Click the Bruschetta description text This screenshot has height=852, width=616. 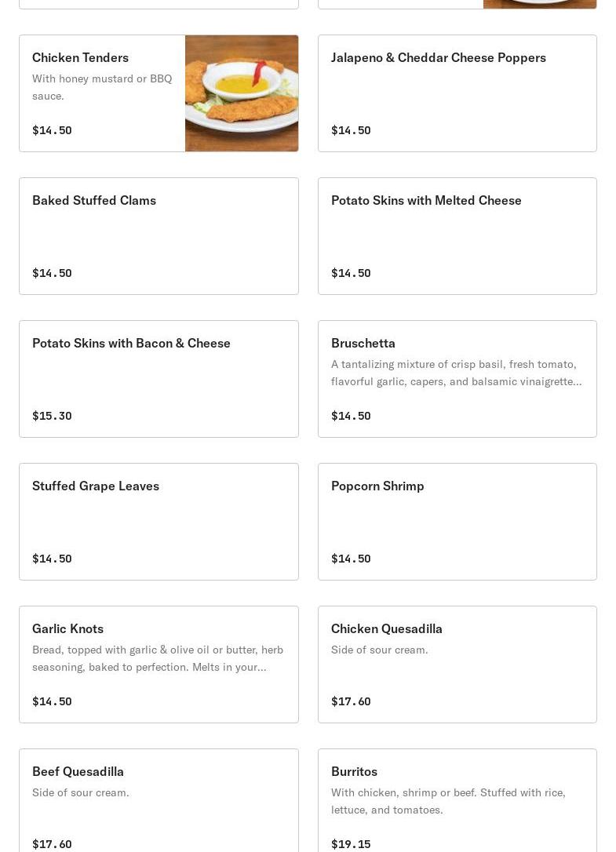[456, 373]
